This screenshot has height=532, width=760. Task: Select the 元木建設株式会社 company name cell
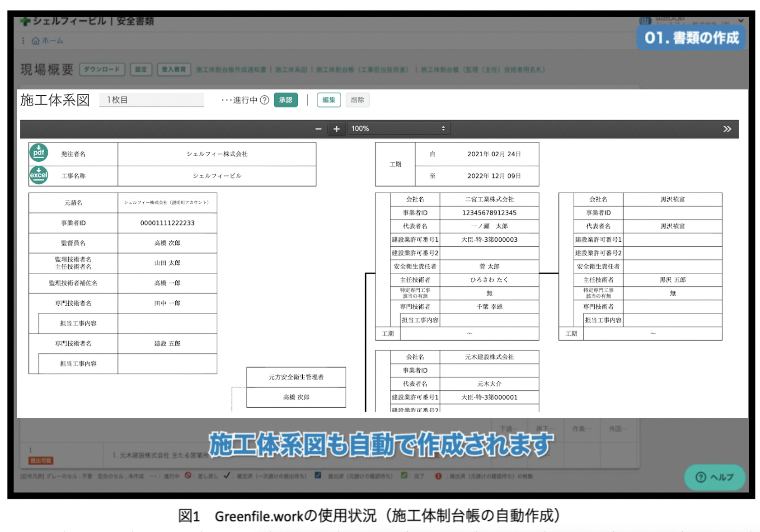tap(489, 357)
